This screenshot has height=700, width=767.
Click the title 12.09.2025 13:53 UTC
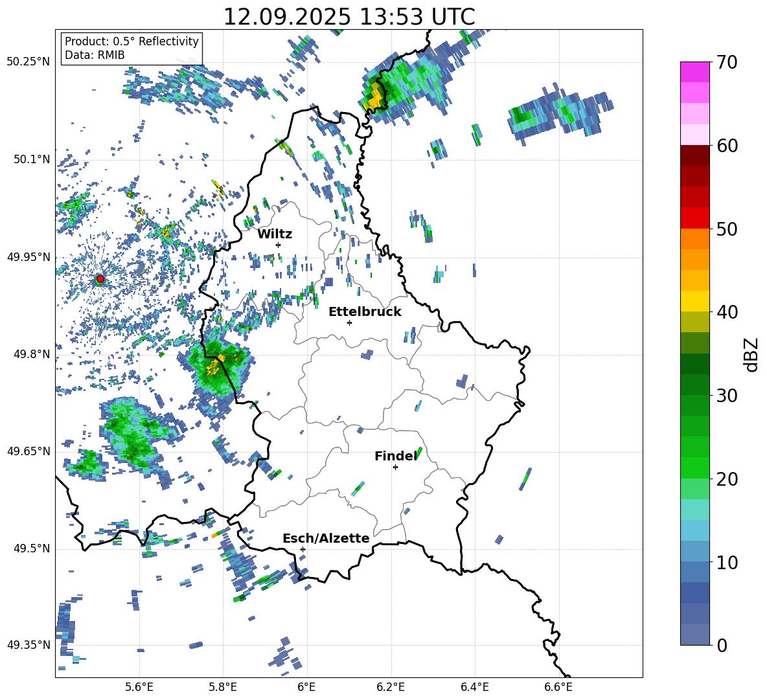coord(349,17)
